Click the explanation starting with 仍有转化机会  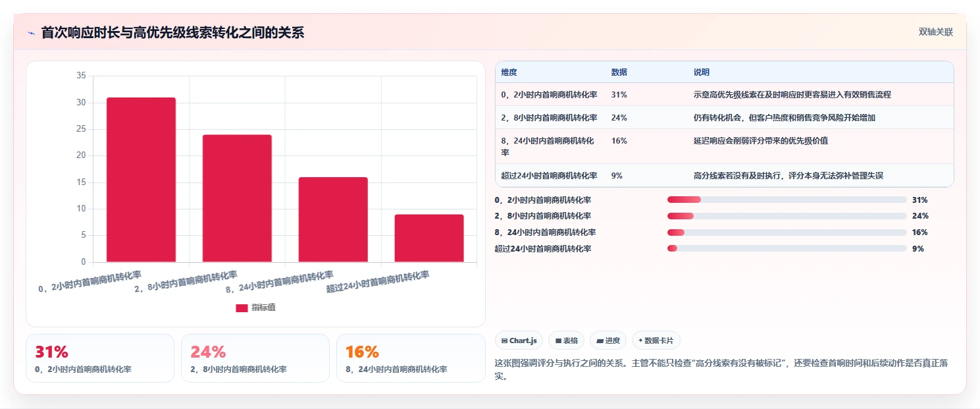click(x=785, y=118)
